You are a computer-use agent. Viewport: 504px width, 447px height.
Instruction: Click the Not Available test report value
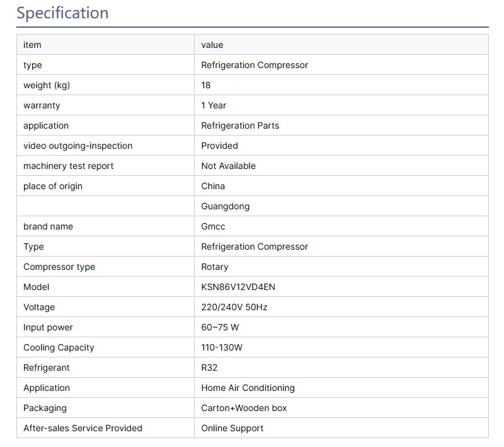point(228,166)
